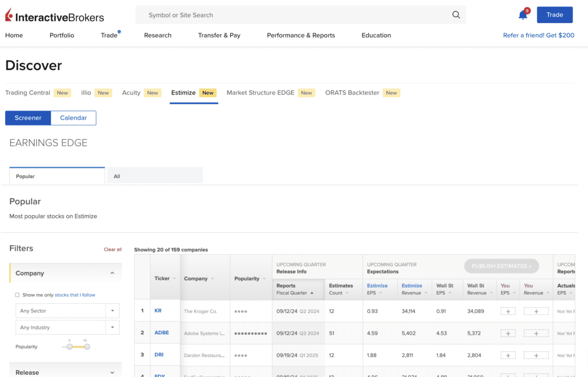This screenshot has height=377, width=588.
Task: Open Transfer & Pay menu
Action: click(219, 35)
